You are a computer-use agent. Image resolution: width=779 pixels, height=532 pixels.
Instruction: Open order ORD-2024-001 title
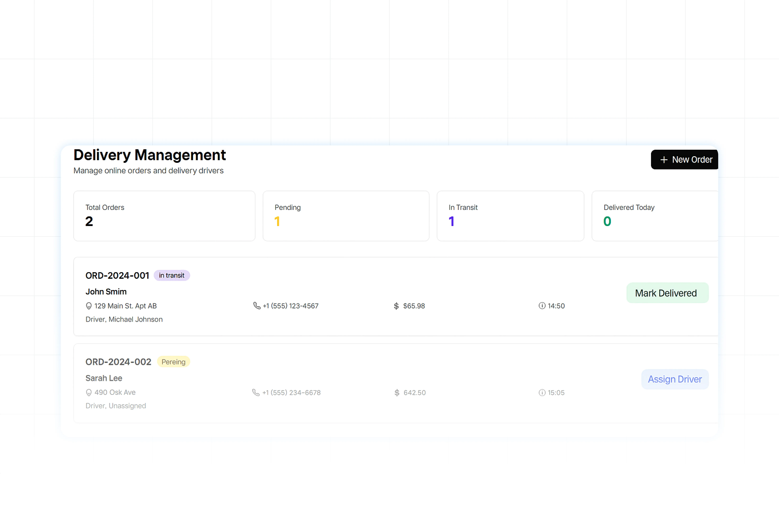point(117,275)
